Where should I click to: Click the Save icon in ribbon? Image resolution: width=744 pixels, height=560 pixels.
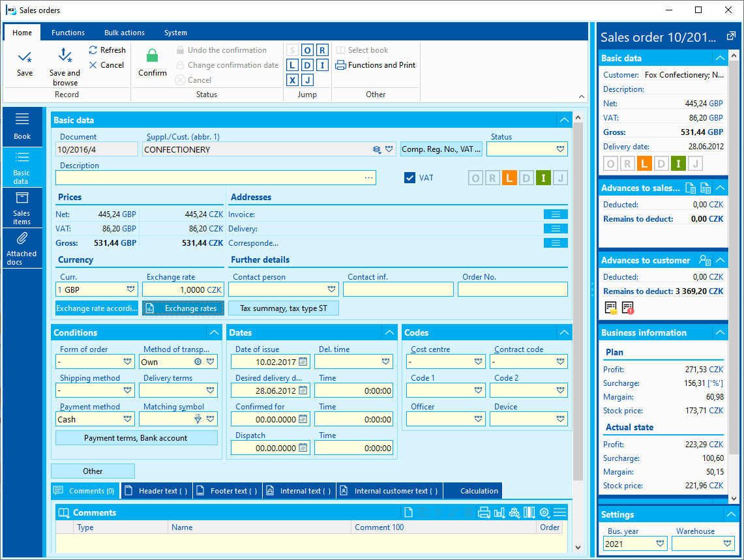[25, 58]
